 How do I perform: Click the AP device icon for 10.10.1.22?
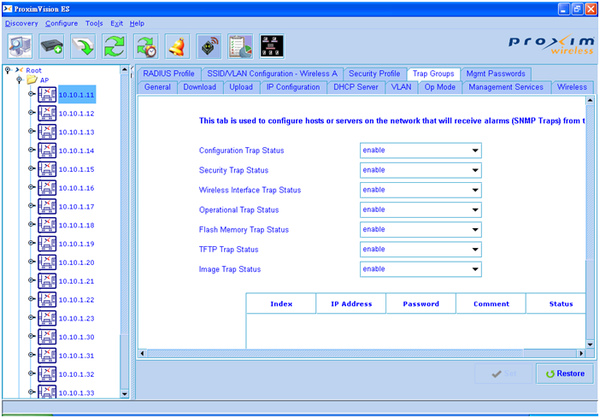(x=47, y=300)
